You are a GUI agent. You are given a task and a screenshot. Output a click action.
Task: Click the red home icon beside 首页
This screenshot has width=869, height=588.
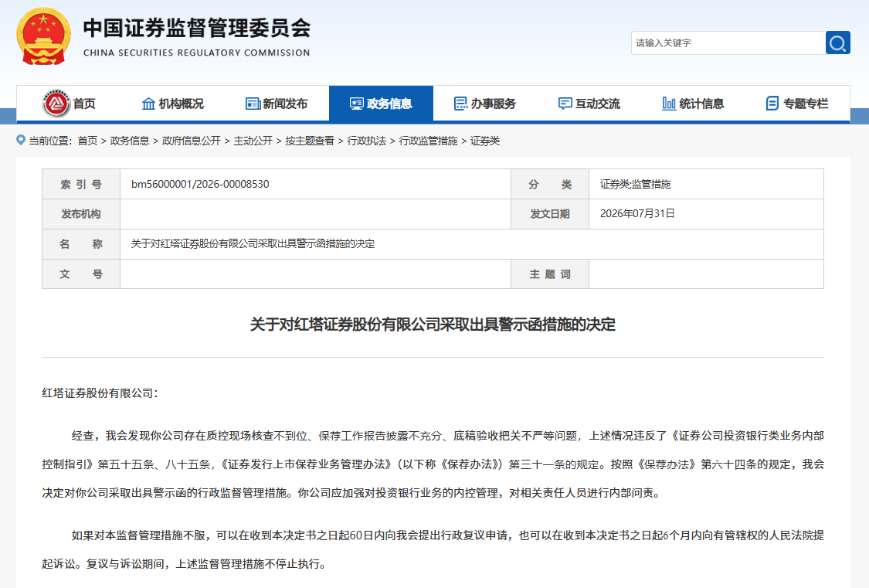[x=56, y=103]
